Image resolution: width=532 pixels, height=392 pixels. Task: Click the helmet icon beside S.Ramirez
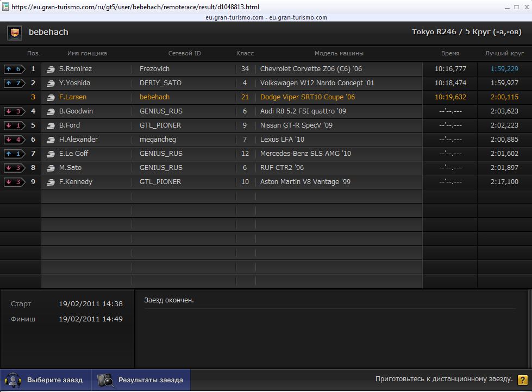[51, 69]
